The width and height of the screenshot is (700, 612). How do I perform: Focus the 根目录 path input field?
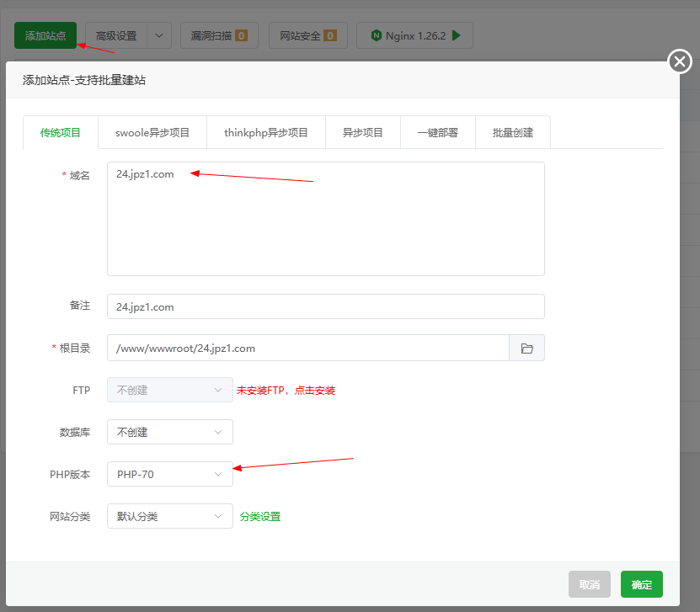(x=308, y=348)
